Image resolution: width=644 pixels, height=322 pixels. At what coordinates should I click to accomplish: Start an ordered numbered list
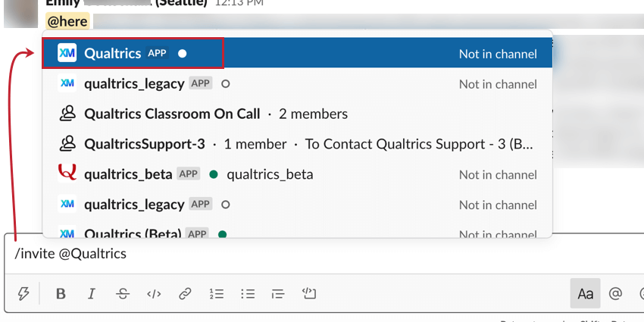(x=216, y=294)
